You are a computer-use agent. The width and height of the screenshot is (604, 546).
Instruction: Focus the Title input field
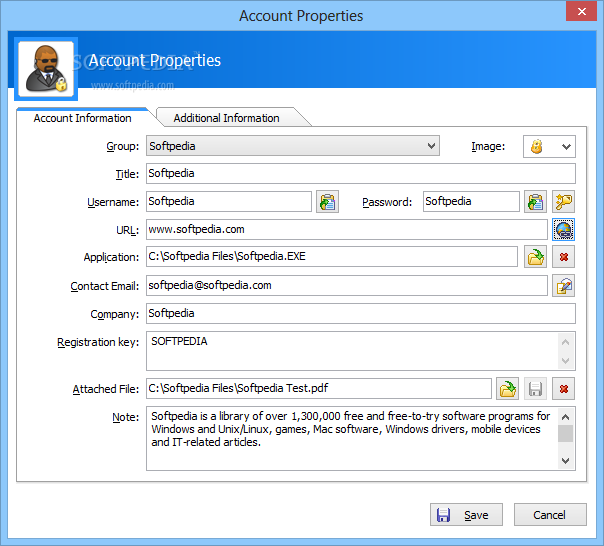[x=361, y=173]
